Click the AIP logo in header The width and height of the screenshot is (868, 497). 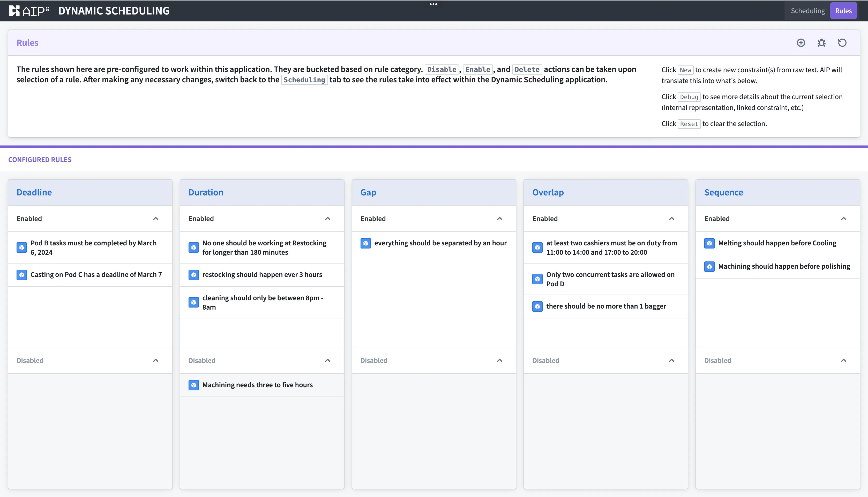pos(29,11)
